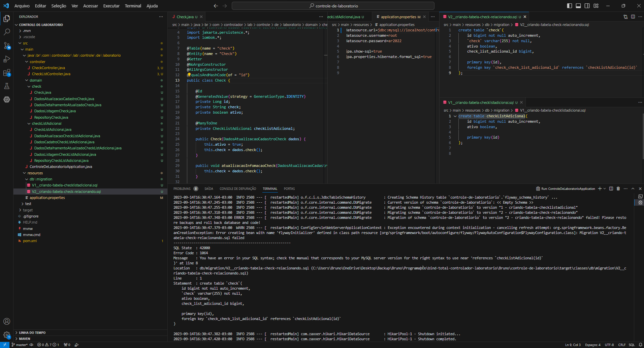Toggle secondary side bar visibility
Screen dimensions: 644x348
tap(587, 6)
